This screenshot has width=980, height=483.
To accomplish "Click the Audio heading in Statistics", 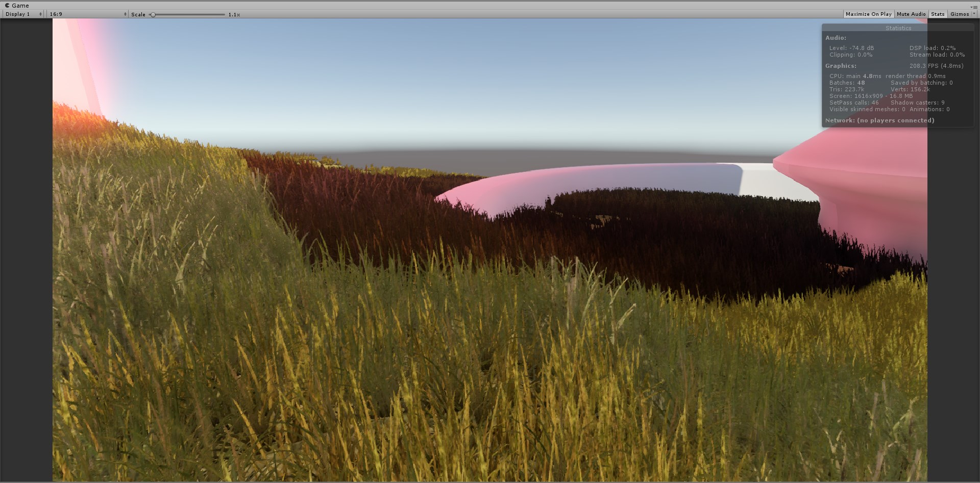I will click(x=836, y=38).
